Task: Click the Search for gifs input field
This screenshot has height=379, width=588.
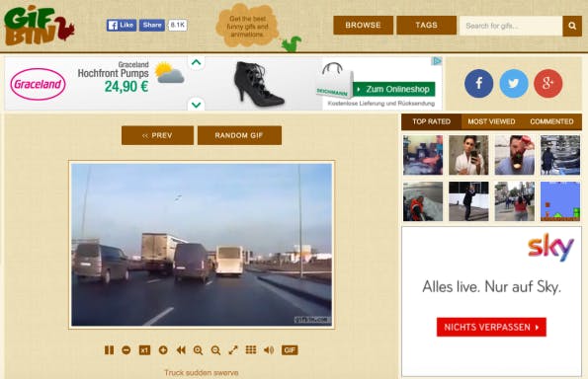Action: pos(511,26)
